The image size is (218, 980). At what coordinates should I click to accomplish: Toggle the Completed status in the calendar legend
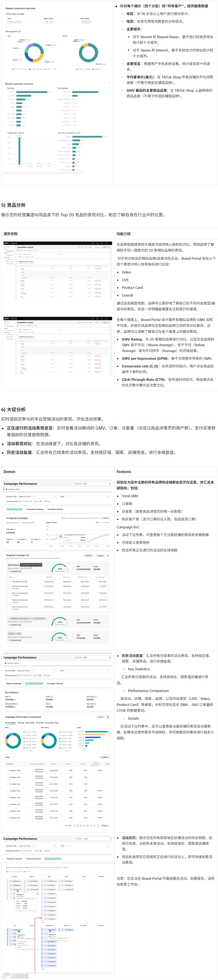18,872
